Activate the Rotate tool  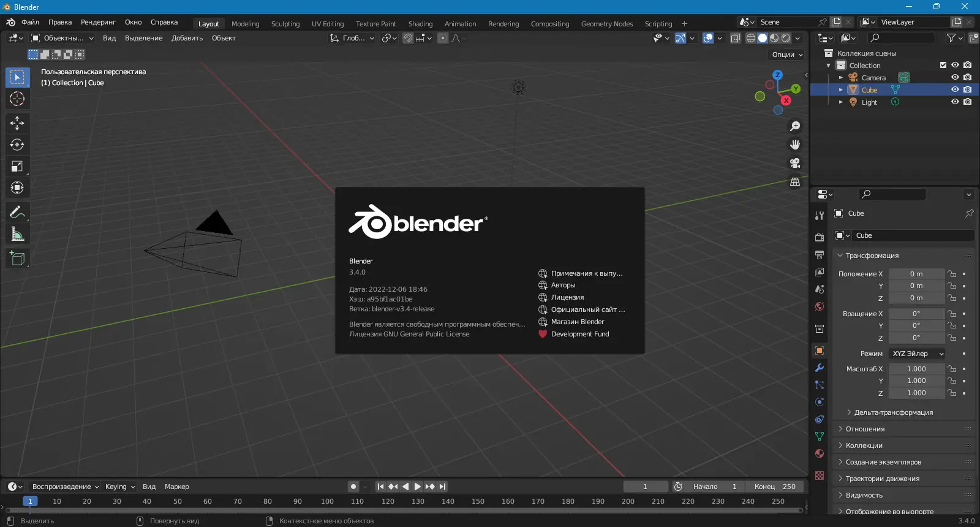pyautogui.click(x=17, y=145)
